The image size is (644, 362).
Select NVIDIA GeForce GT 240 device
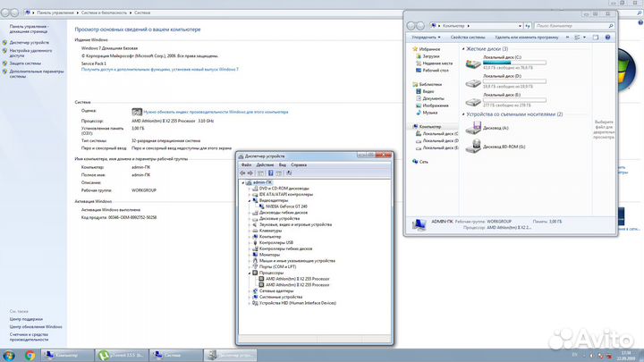point(286,206)
